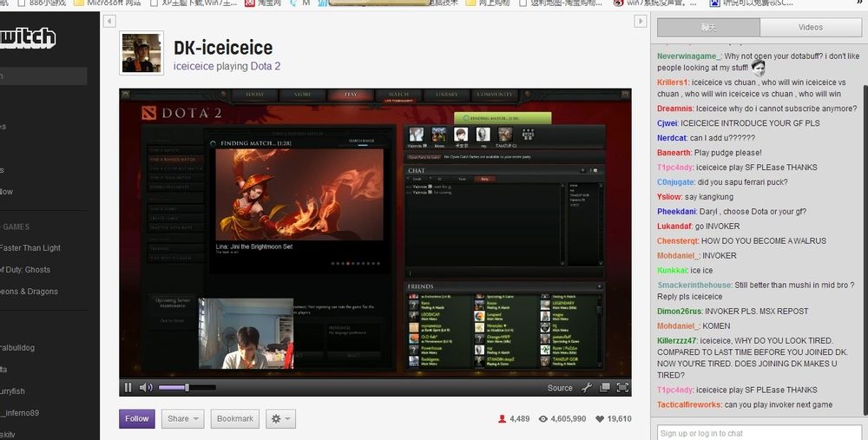Collapse the left sidebar arrow
The height and width of the screenshot is (440, 868).
pos(109,21)
